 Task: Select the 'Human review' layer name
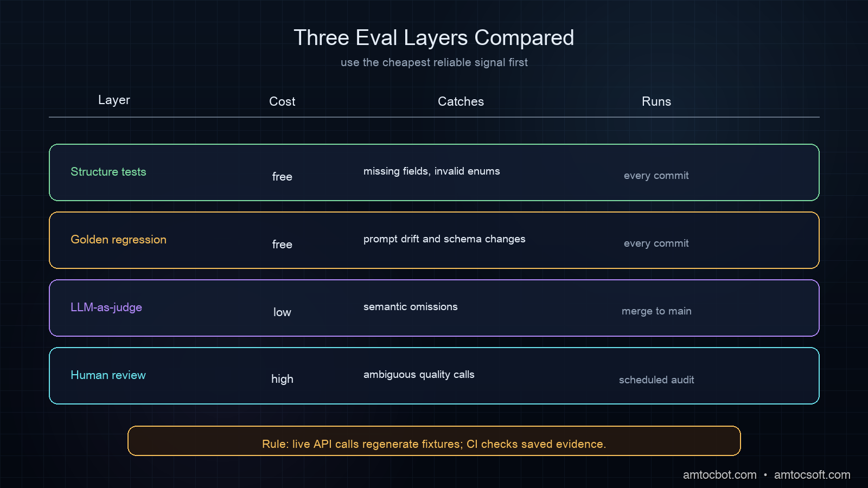(108, 375)
